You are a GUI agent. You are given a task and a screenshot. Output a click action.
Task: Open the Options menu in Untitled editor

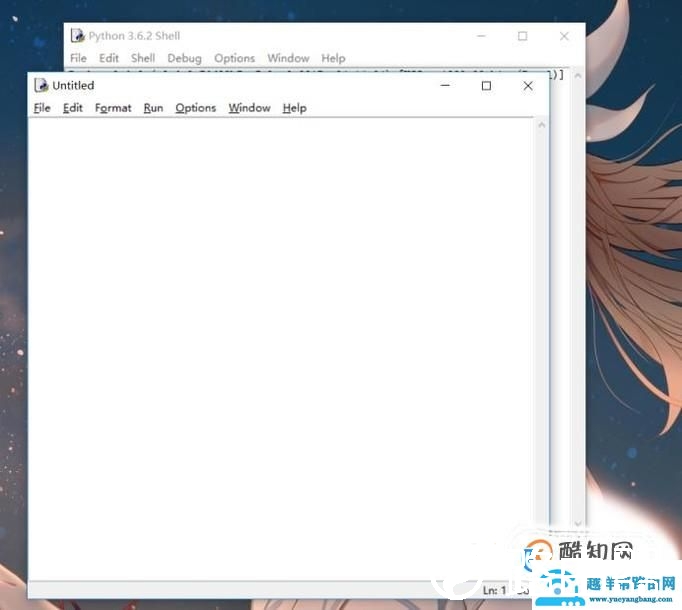point(196,108)
